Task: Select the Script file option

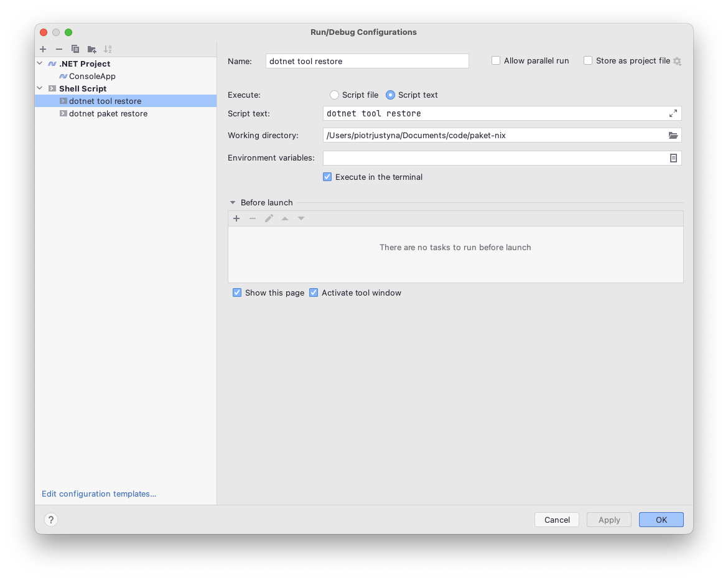Action: point(334,95)
